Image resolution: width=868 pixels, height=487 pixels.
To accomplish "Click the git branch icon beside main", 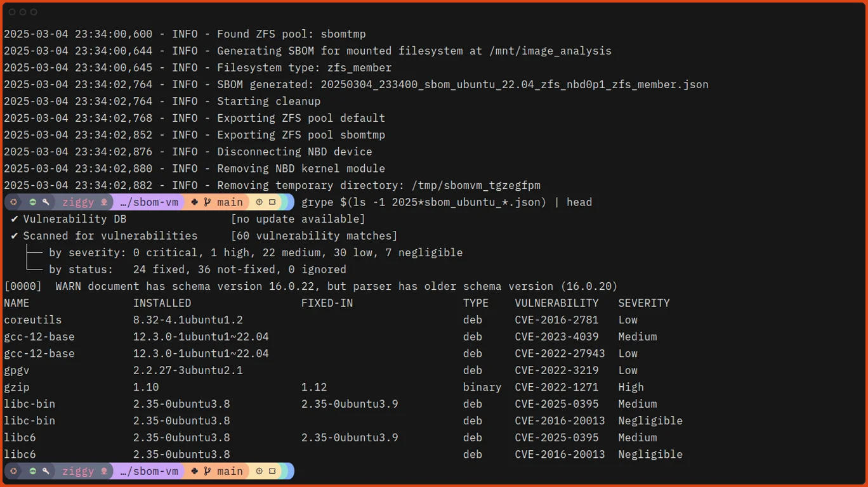I will click(x=207, y=202).
